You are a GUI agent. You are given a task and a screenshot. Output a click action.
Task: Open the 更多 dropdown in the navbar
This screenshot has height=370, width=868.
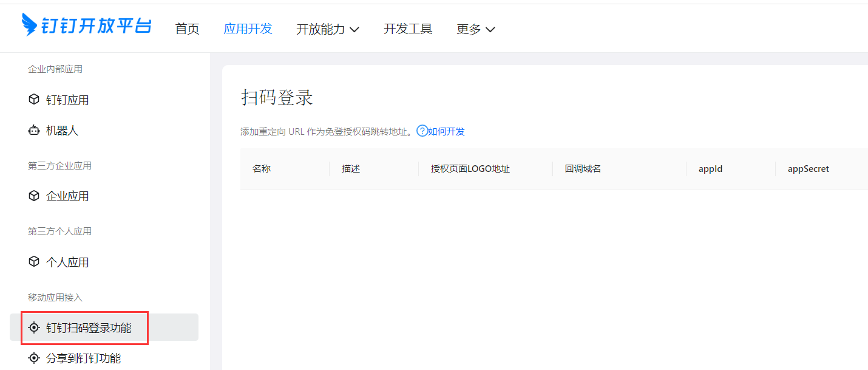pyautogui.click(x=475, y=29)
